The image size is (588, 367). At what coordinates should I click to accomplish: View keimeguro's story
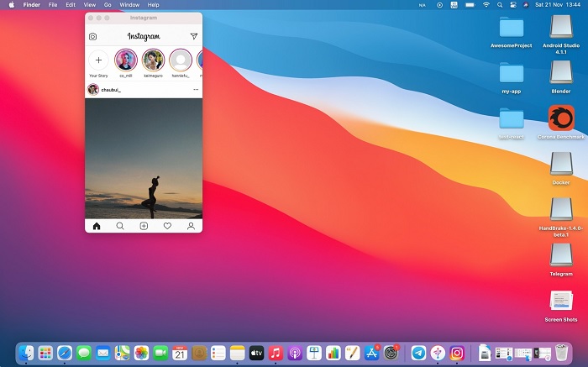tap(154, 60)
